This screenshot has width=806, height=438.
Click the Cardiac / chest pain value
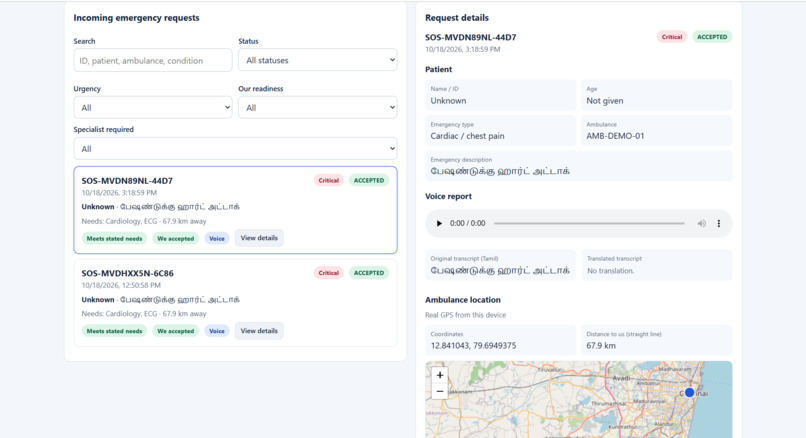pyautogui.click(x=467, y=136)
